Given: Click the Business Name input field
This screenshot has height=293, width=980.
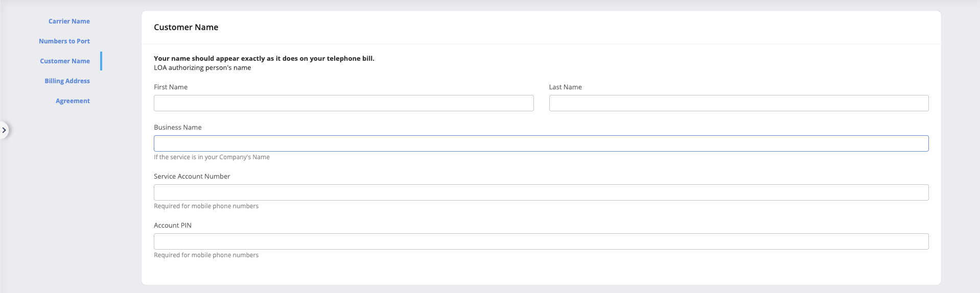Looking at the screenshot, I should pos(541,143).
